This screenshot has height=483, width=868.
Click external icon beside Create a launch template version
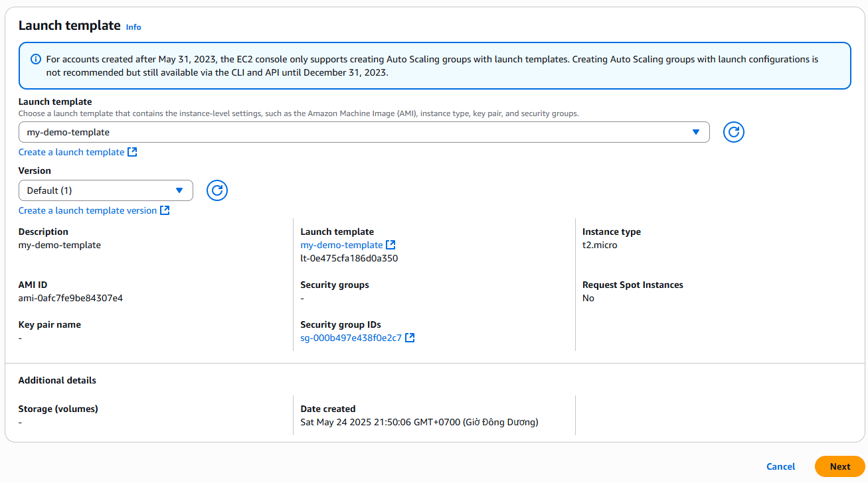click(165, 210)
